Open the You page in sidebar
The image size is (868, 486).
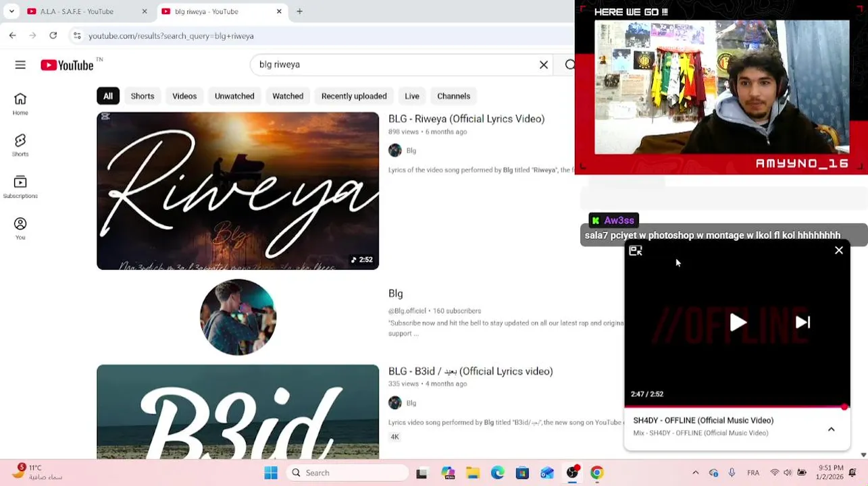[x=20, y=229]
